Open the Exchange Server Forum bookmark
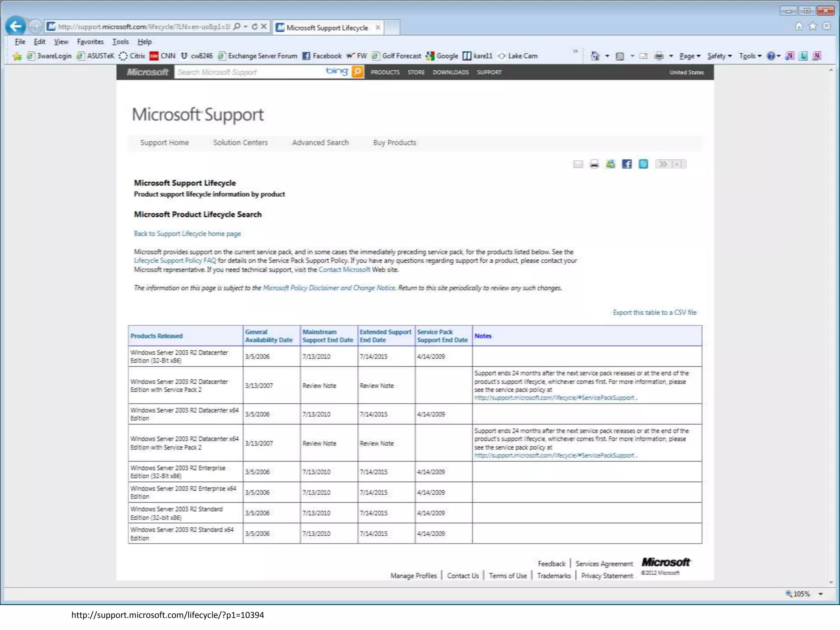The image size is (840, 630). pos(258,56)
